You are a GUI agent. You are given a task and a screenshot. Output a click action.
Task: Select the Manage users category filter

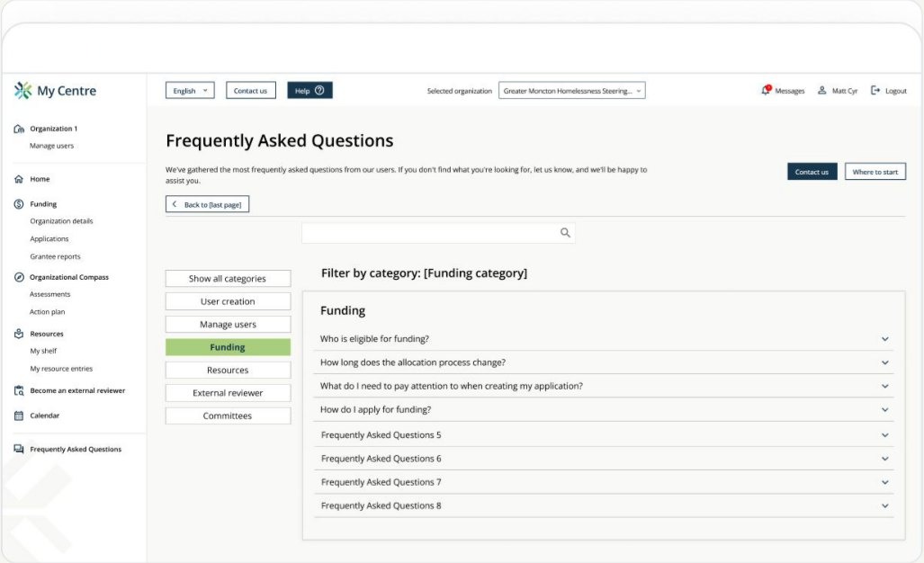228,325
